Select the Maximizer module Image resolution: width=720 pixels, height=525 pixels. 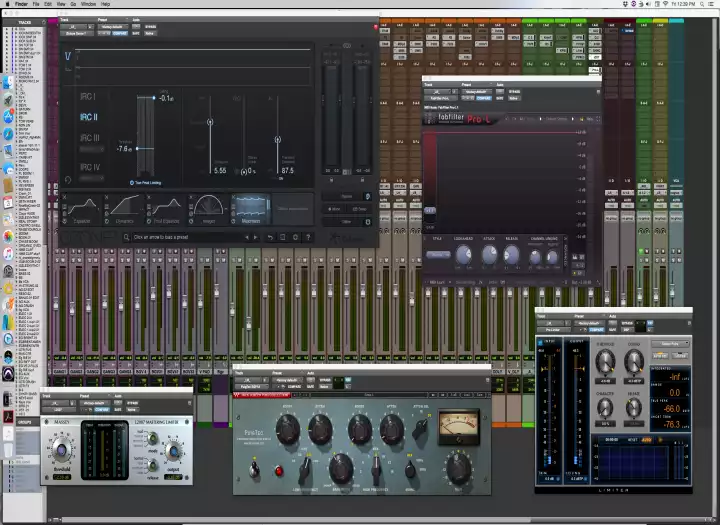coord(251,209)
